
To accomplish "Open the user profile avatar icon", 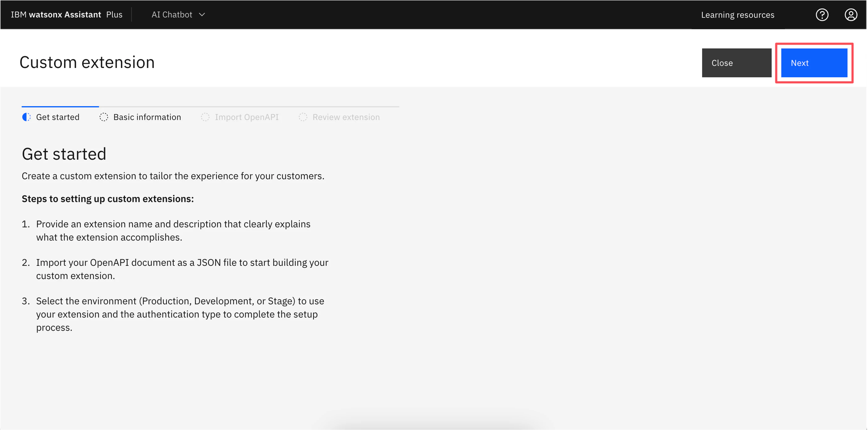I will coord(850,15).
